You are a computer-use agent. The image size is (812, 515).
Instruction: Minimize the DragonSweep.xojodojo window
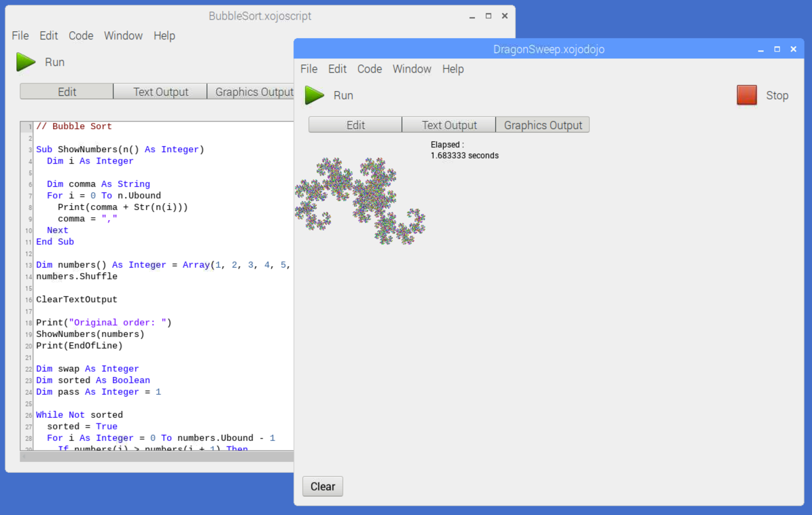click(x=761, y=50)
